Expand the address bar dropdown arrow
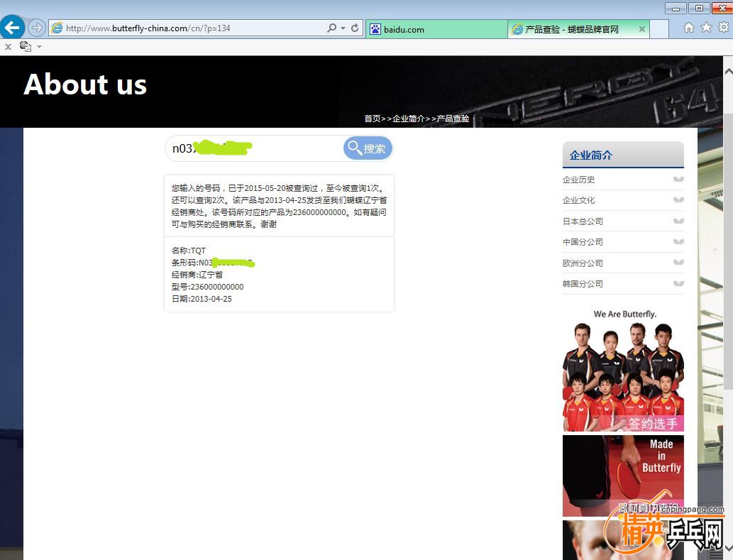The width and height of the screenshot is (733, 560). coord(343,28)
